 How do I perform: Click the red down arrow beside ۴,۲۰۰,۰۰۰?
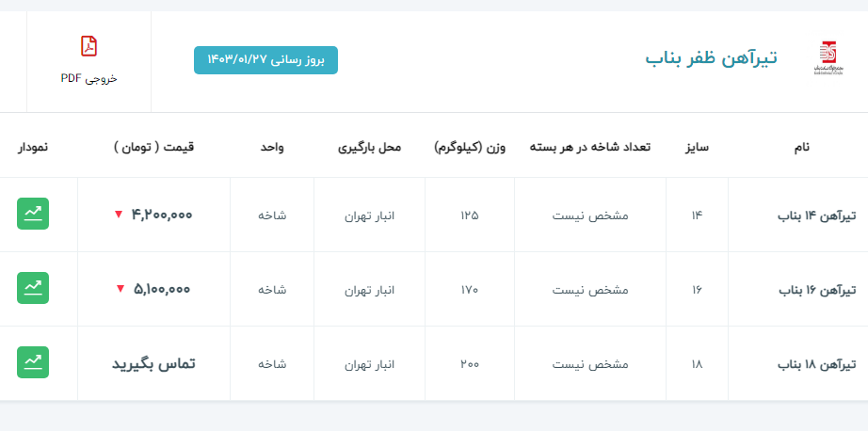click(x=119, y=215)
